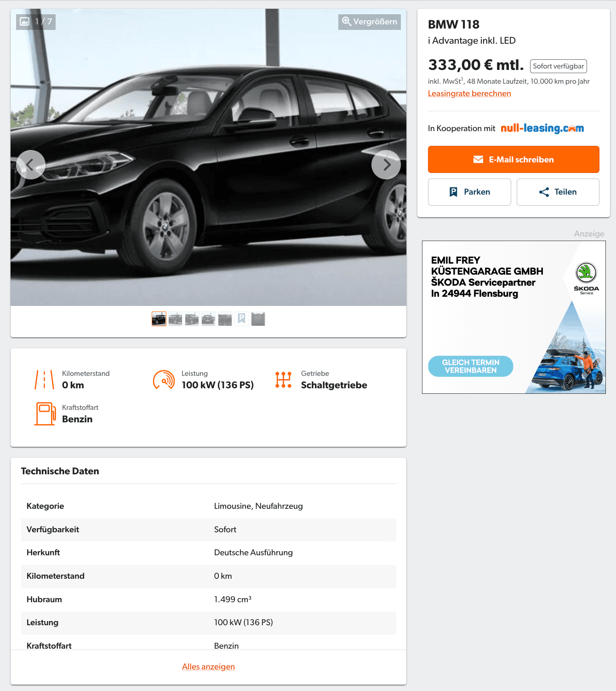Show the previous car photo
This screenshot has height=691, width=616.
point(31,165)
